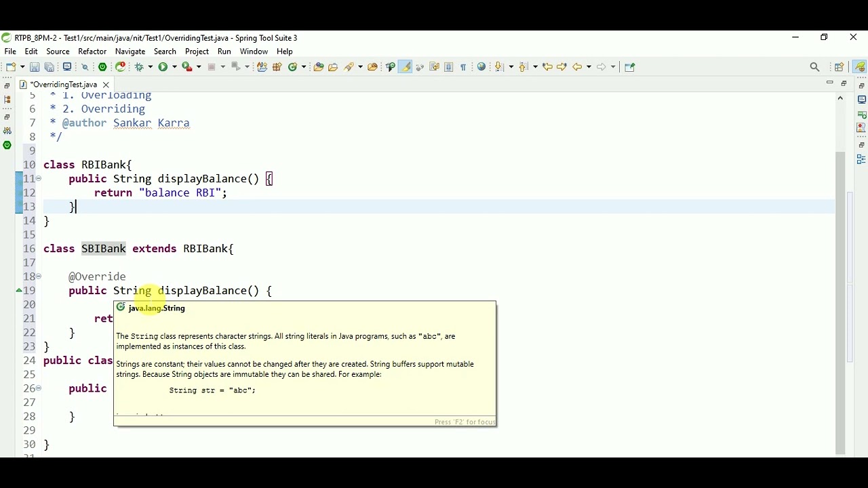Collapse the fold marker at line 18
868x488 pixels.
(x=39, y=276)
